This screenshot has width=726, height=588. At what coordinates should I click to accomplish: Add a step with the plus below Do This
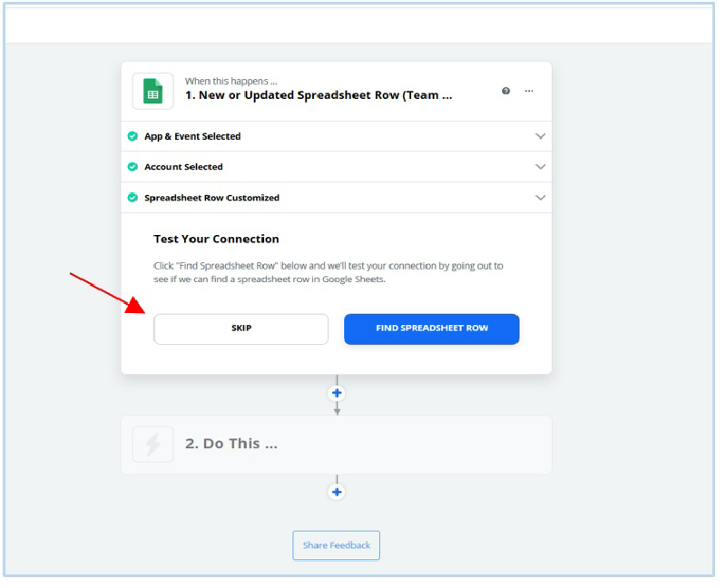(x=337, y=492)
